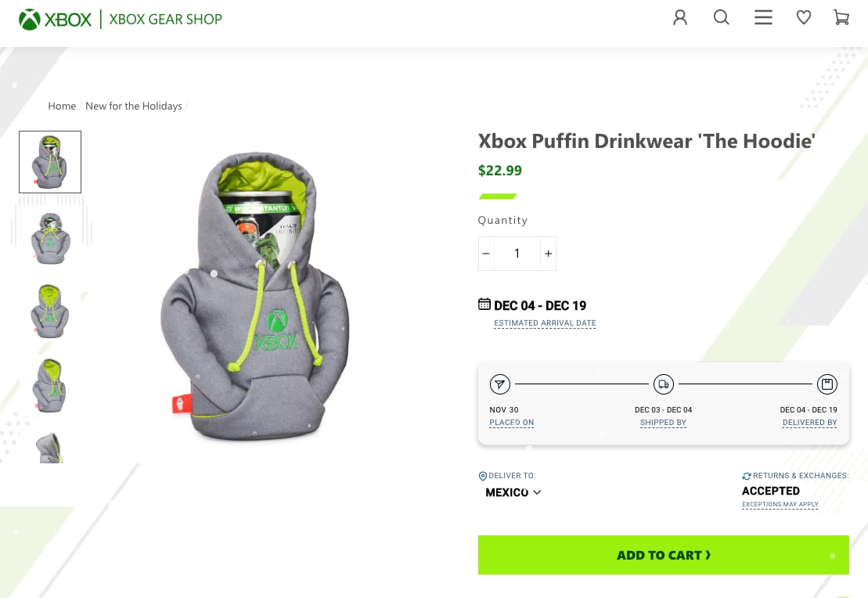This screenshot has width=868, height=598.
Task: Open Estimated Arrival Date details
Action: (x=545, y=323)
